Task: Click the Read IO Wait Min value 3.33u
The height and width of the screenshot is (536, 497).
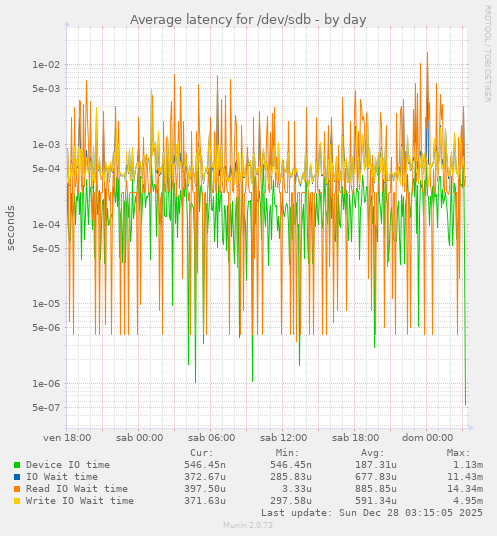Action: pos(297,489)
